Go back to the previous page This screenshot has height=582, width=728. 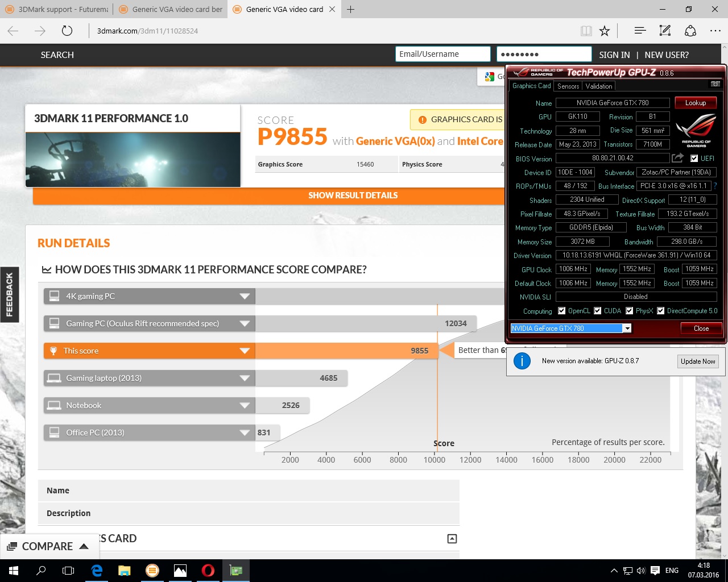coord(13,31)
